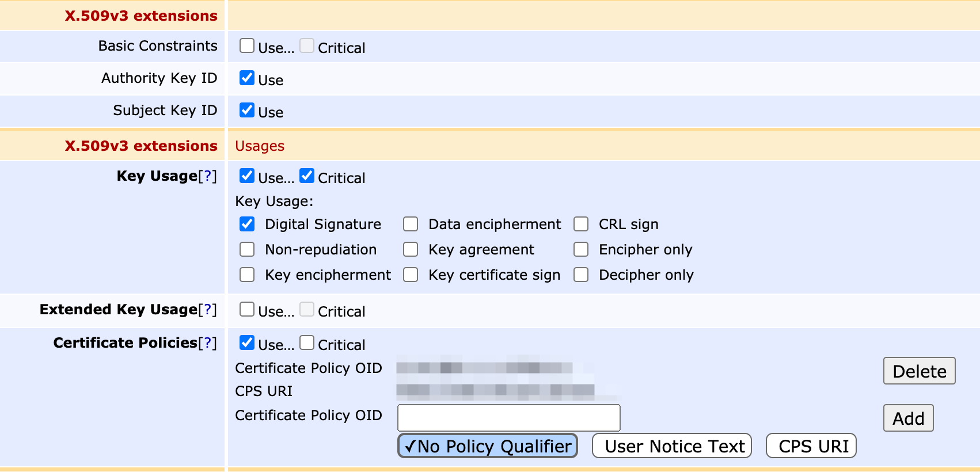Open the Certificate Policies help link

tap(207, 343)
